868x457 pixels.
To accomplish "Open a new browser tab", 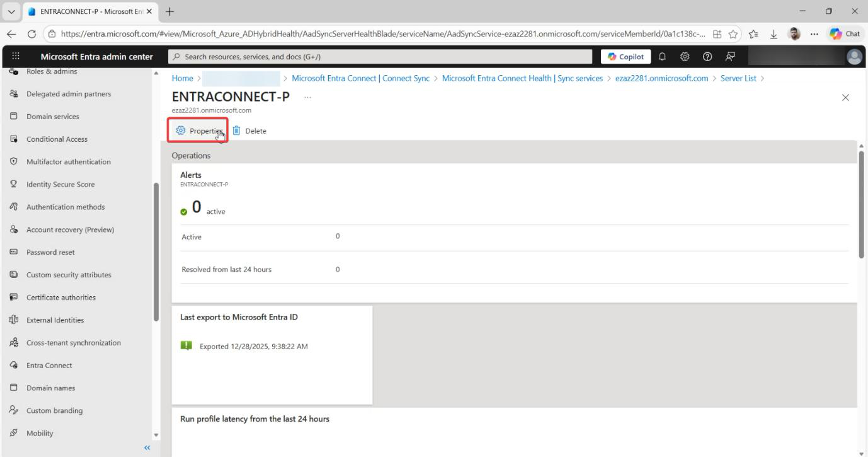I will click(x=169, y=11).
